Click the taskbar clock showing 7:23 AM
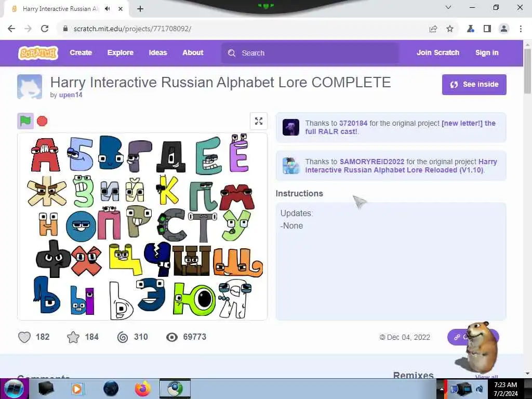The width and height of the screenshot is (532, 399). pos(506,389)
